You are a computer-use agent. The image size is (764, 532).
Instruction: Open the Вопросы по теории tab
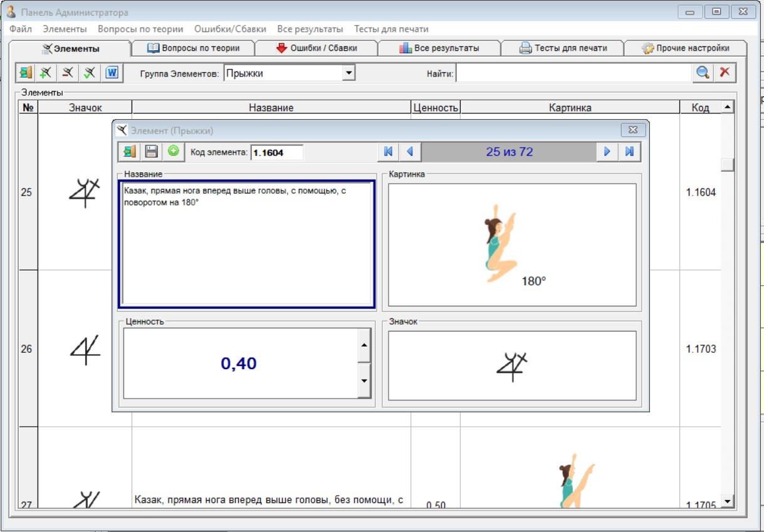[x=192, y=48]
